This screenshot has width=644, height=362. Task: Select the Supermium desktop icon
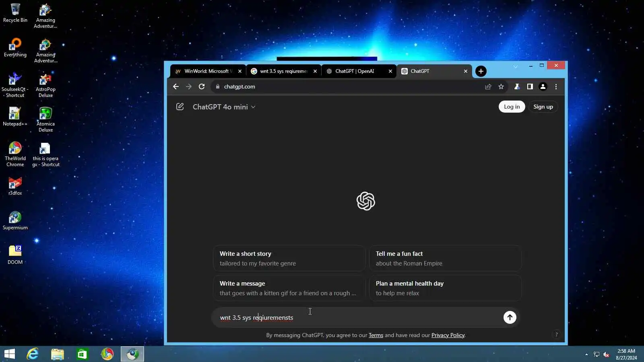(15, 220)
